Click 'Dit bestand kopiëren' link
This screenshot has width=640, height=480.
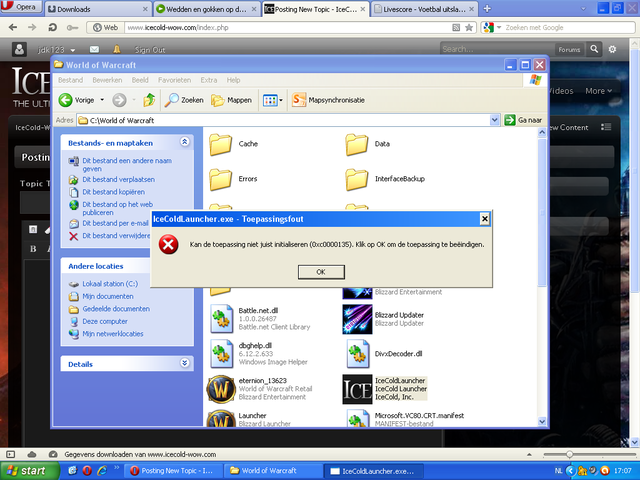113,192
